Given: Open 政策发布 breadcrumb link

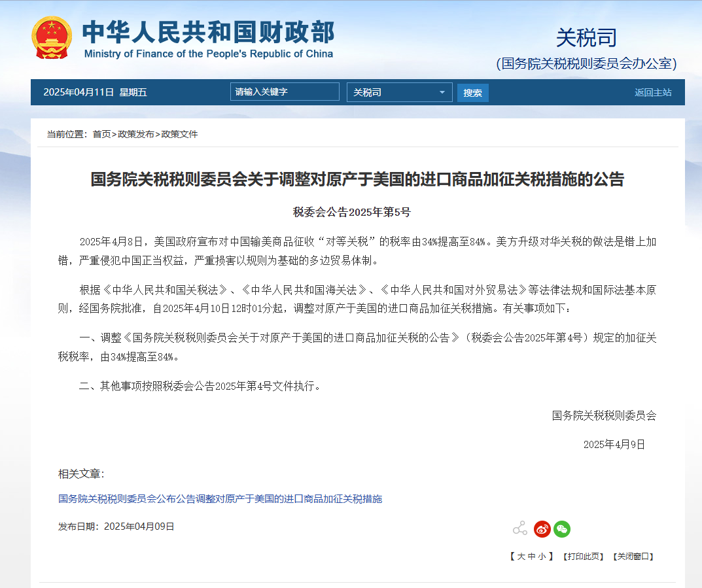Looking at the screenshot, I should tap(135, 134).
